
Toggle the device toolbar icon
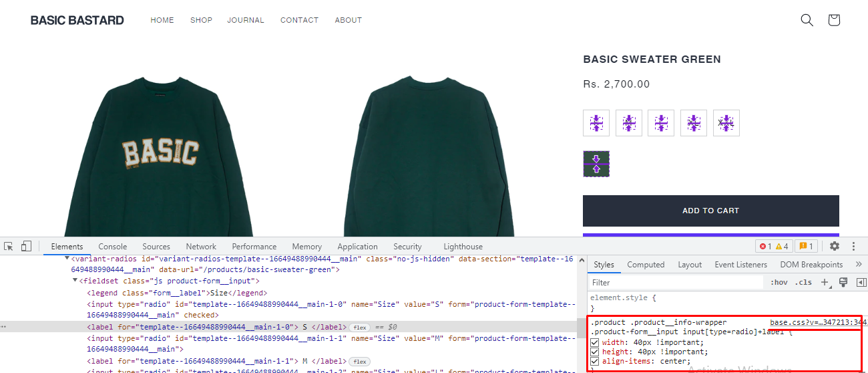click(26, 246)
